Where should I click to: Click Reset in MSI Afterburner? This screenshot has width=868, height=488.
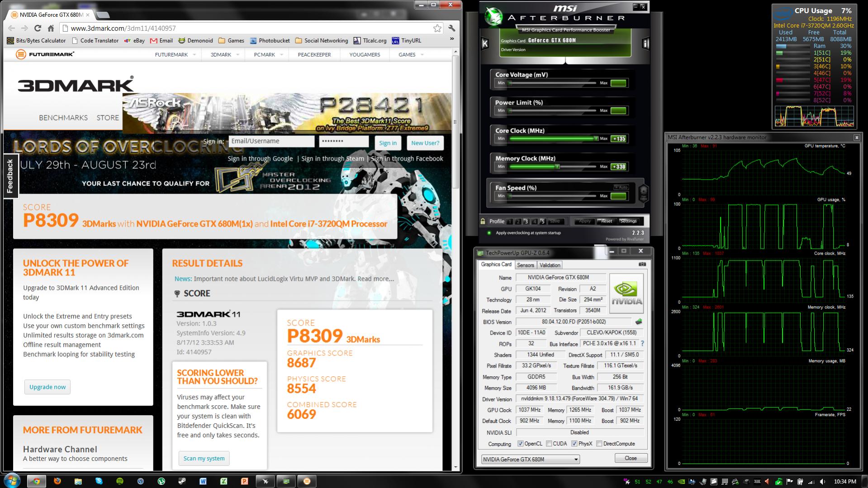click(x=606, y=221)
